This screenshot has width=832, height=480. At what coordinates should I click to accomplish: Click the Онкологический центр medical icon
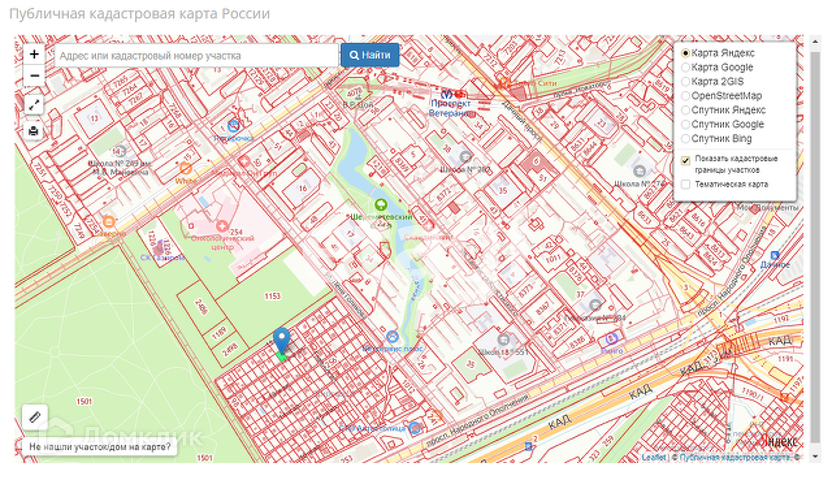pyautogui.click(x=222, y=226)
